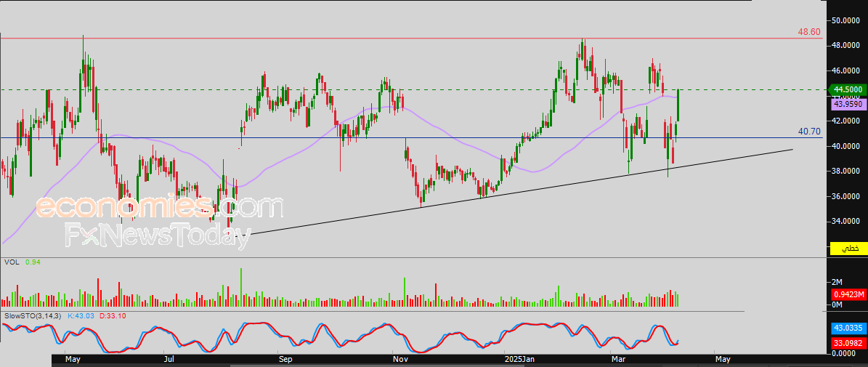This screenshot has height=367, width=868.
Task: Click the 40.0000 price axis value
Action: [x=847, y=146]
